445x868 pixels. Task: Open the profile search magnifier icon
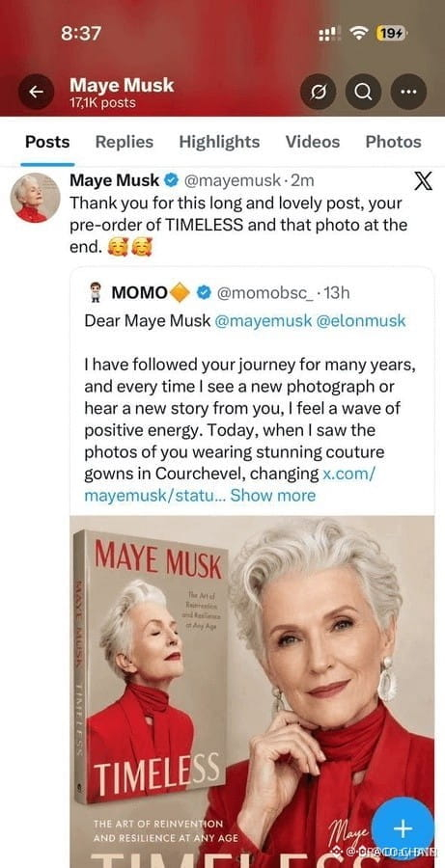click(363, 92)
